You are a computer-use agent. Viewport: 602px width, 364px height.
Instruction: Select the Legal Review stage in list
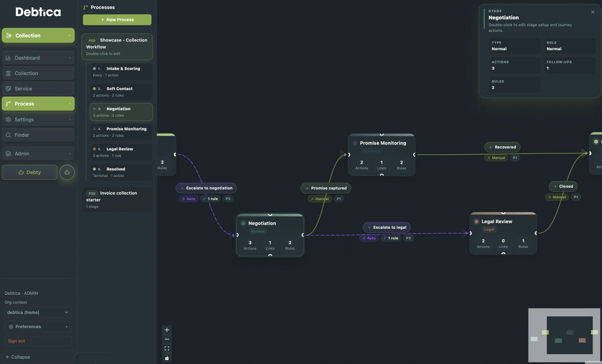coord(121,152)
